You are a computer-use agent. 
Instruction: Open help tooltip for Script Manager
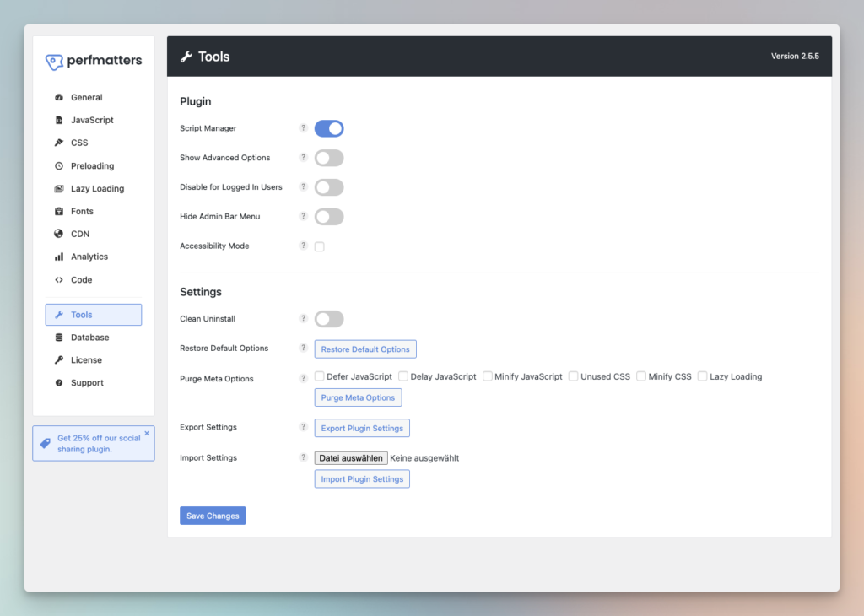click(303, 127)
